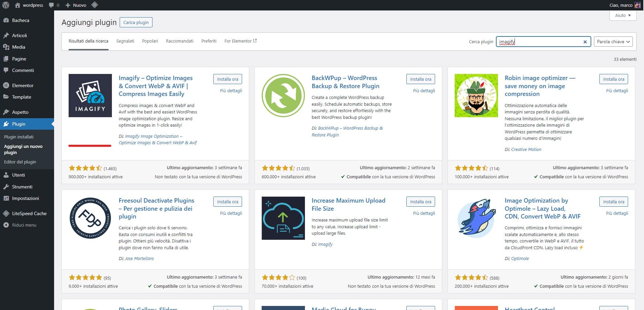Click Increase Maximum Upload File Size icon
Viewport: 644px width, 310px height.
[x=283, y=218]
